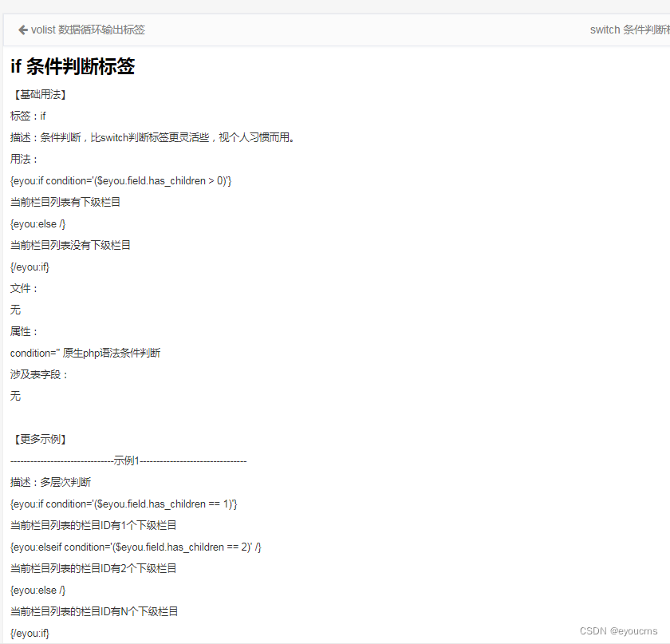Click the 用法 label text

pos(23,159)
